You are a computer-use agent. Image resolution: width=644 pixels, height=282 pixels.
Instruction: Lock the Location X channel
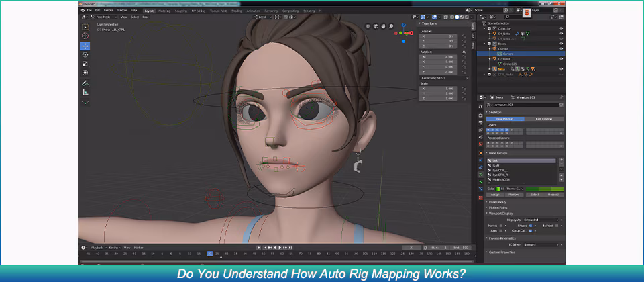pyautogui.click(x=464, y=36)
